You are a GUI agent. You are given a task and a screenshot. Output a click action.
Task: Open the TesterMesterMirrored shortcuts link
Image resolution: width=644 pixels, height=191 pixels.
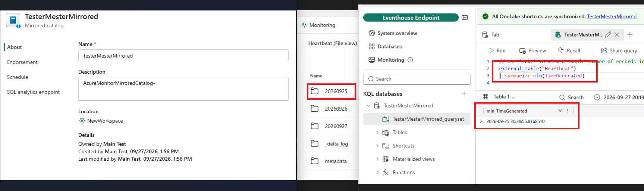(x=612, y=16)
